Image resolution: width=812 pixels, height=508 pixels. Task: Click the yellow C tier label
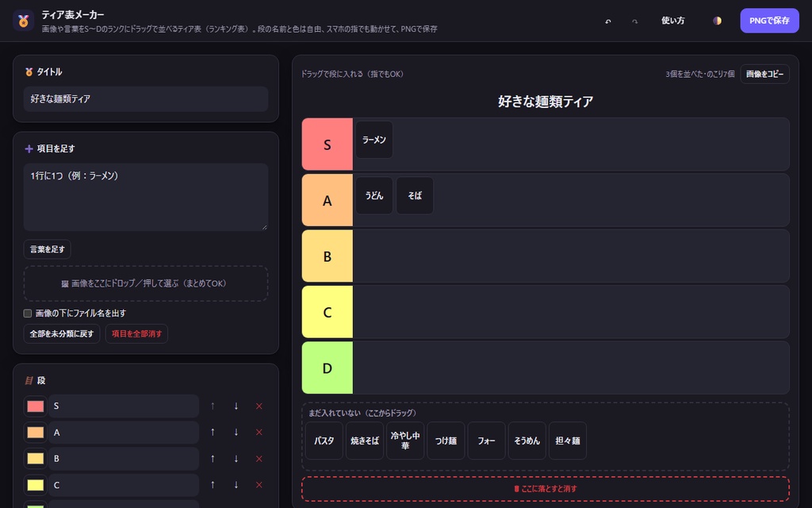coord(327,312)
